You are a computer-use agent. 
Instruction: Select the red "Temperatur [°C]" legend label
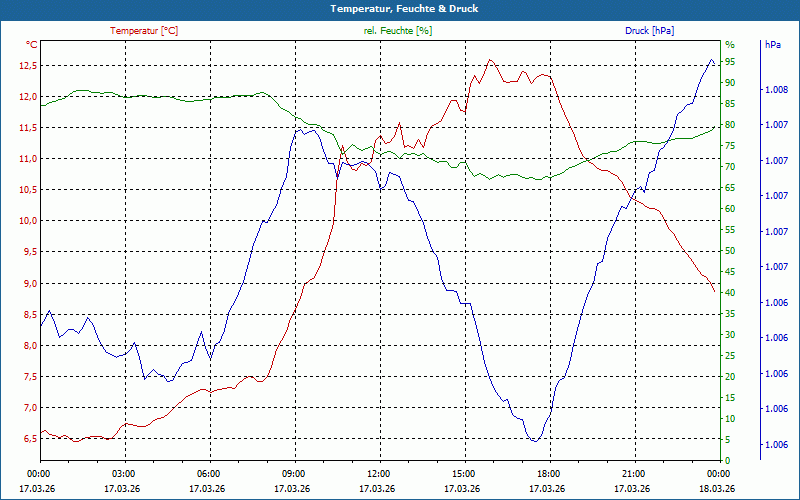[144, 31]
